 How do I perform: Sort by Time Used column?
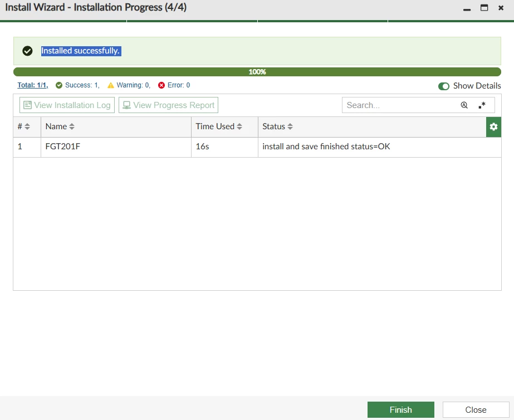(239, 126)
